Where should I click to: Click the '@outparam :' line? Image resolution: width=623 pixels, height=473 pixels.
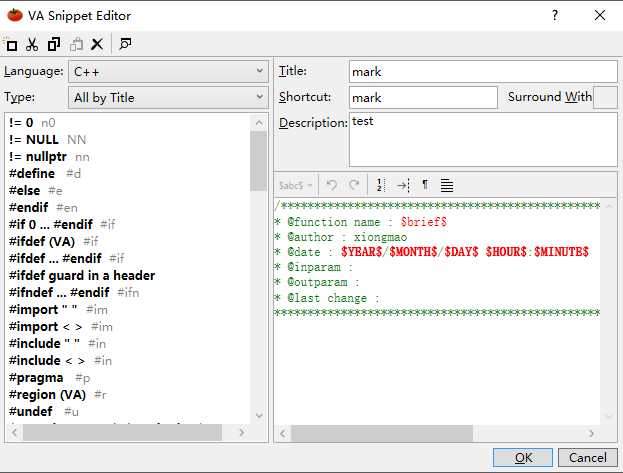317,282
